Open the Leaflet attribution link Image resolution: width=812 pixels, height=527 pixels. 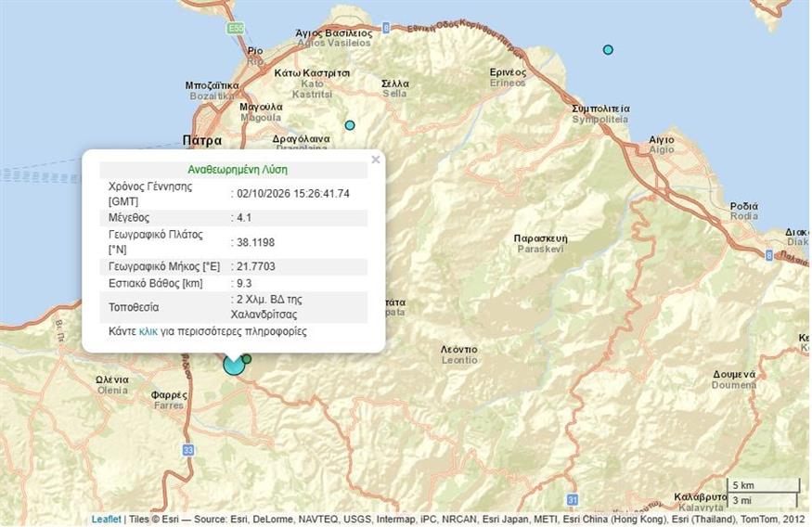106,519
